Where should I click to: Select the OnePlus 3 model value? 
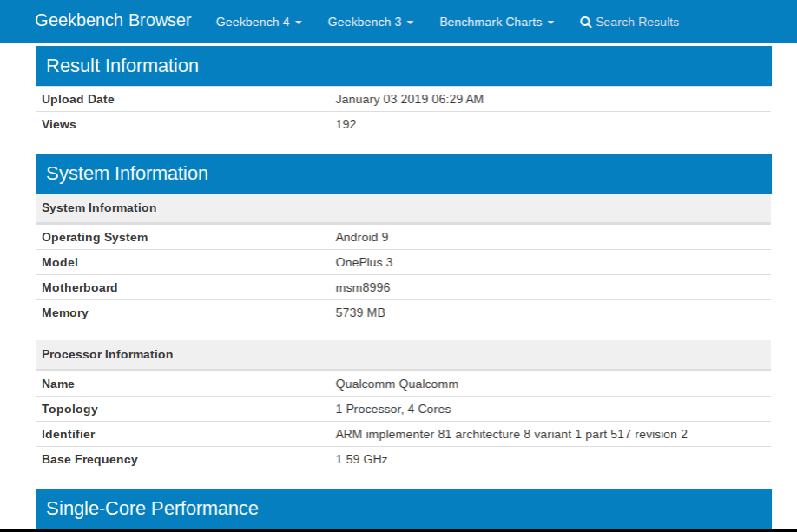tap(364, 262)
